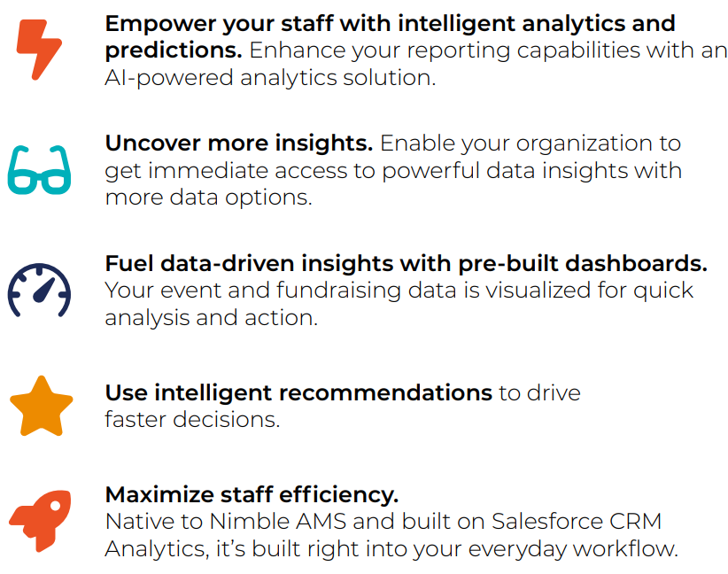Click the "Use intelligent recommendations" bold text
728x574 pixels.
click(x=298, y=392)
